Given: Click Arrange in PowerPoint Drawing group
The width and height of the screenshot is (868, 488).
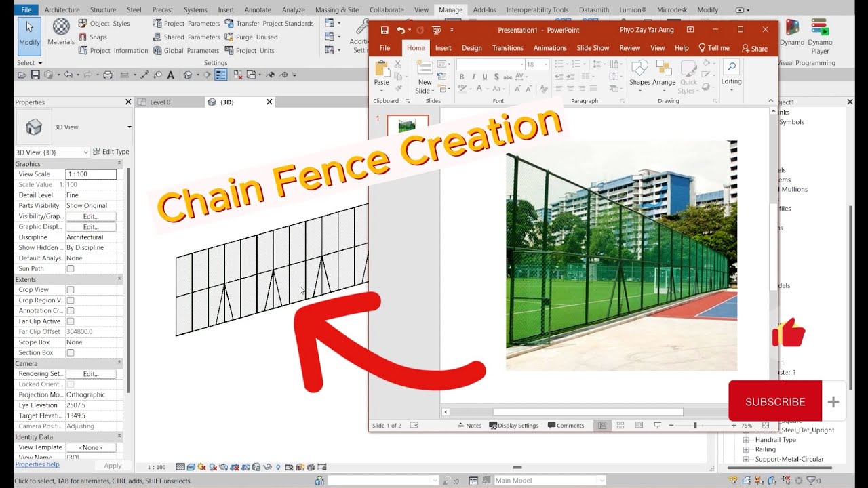Looking at the screenshot, I should (664, 77).
